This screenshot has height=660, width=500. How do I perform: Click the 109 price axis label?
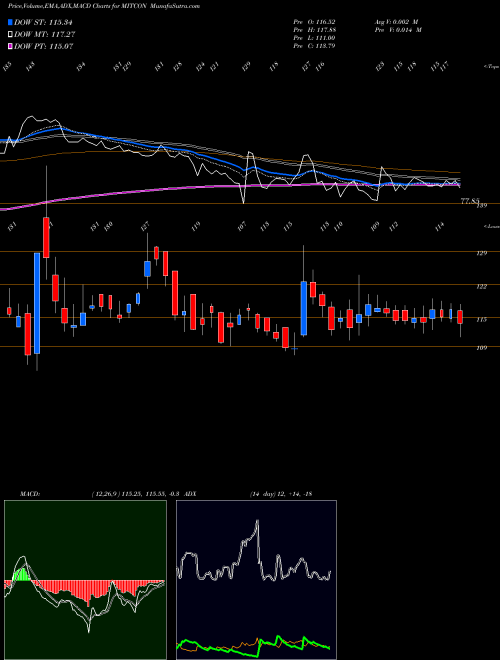tap(482, 348)
